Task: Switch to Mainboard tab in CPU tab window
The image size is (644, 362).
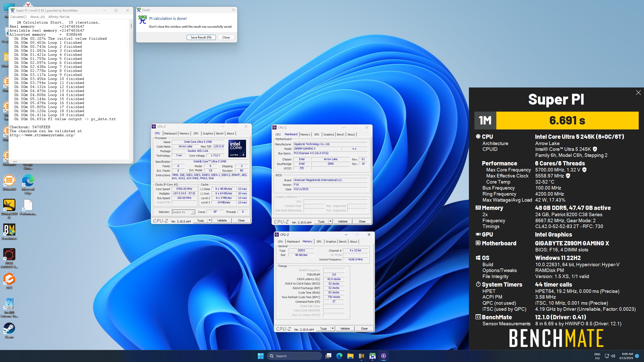Action: click(170, 133)
